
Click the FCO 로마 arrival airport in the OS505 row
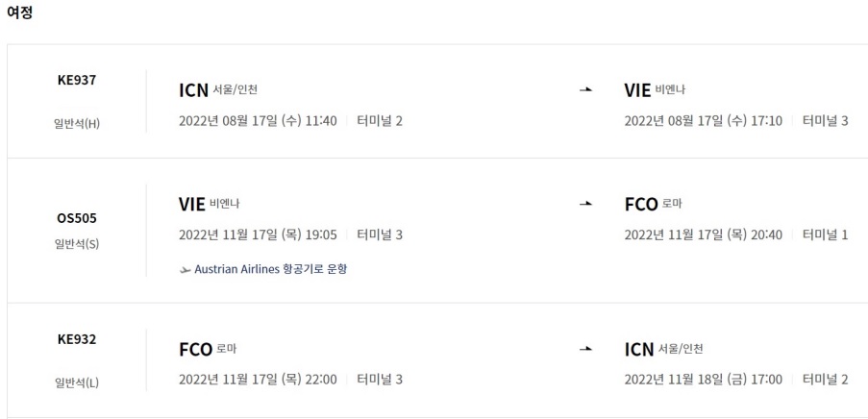click(654, 204)
